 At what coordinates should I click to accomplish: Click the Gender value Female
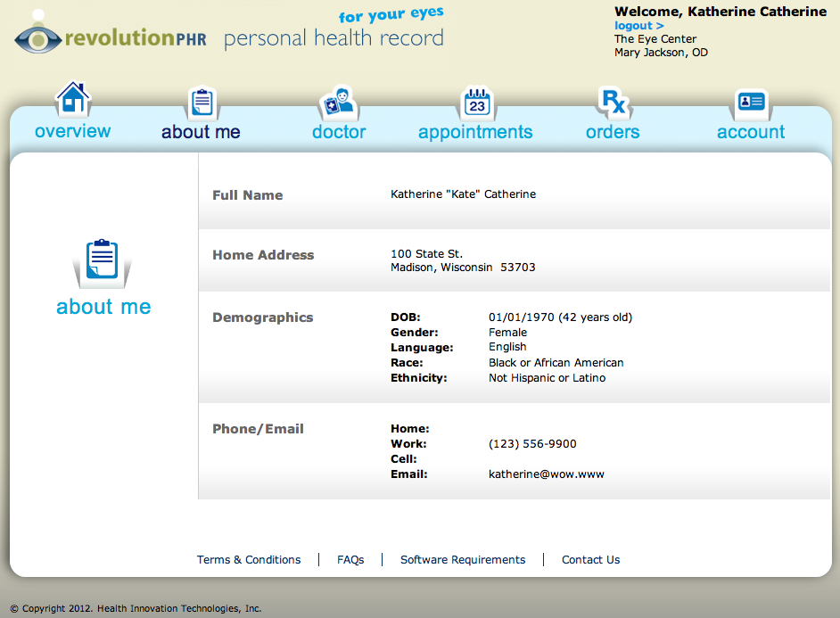coord(507,333)
